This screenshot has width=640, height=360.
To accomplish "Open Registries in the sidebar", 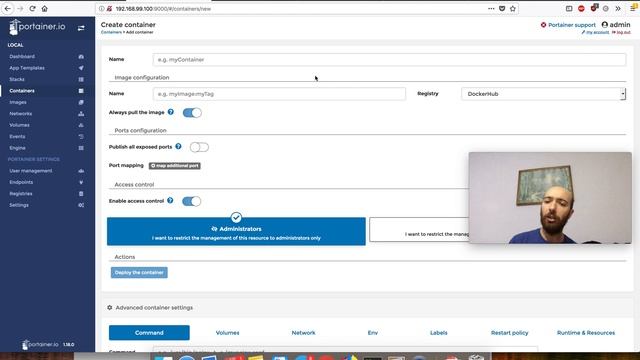I will [x=20, y=193].
